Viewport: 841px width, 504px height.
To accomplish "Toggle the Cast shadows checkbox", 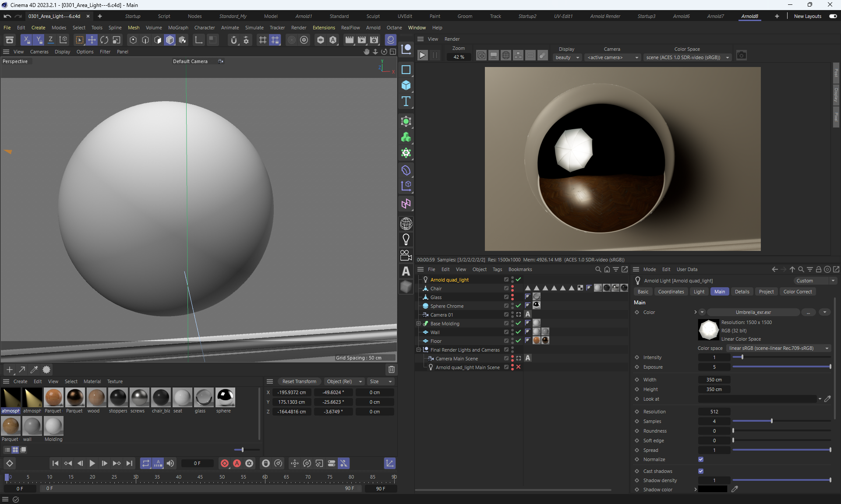I will [x=701, y=471].
